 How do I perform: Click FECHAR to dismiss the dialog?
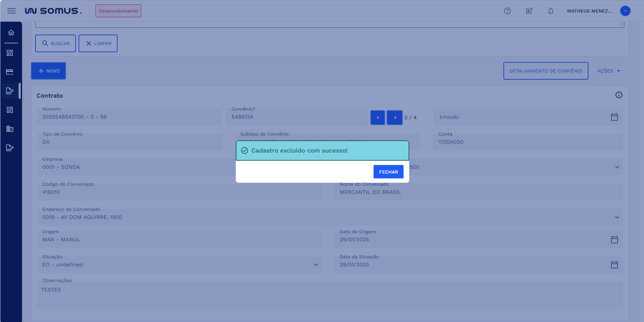point(388,172)
